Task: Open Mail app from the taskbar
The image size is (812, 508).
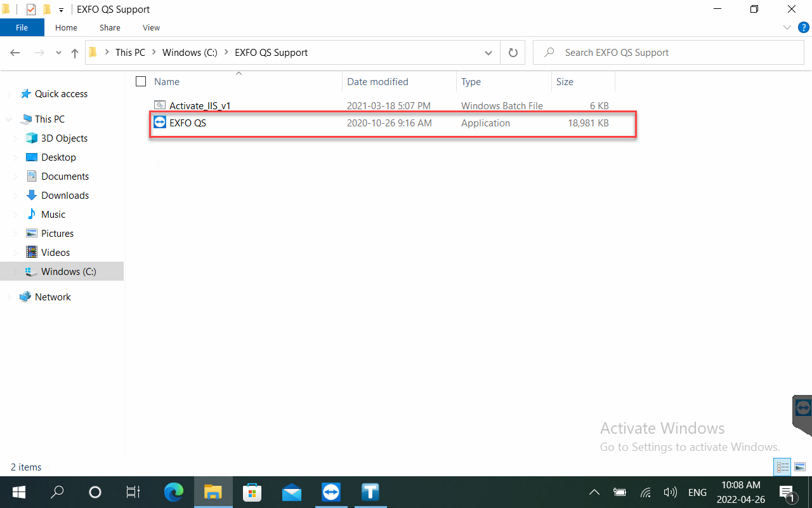Action: (x=292, y=492)
